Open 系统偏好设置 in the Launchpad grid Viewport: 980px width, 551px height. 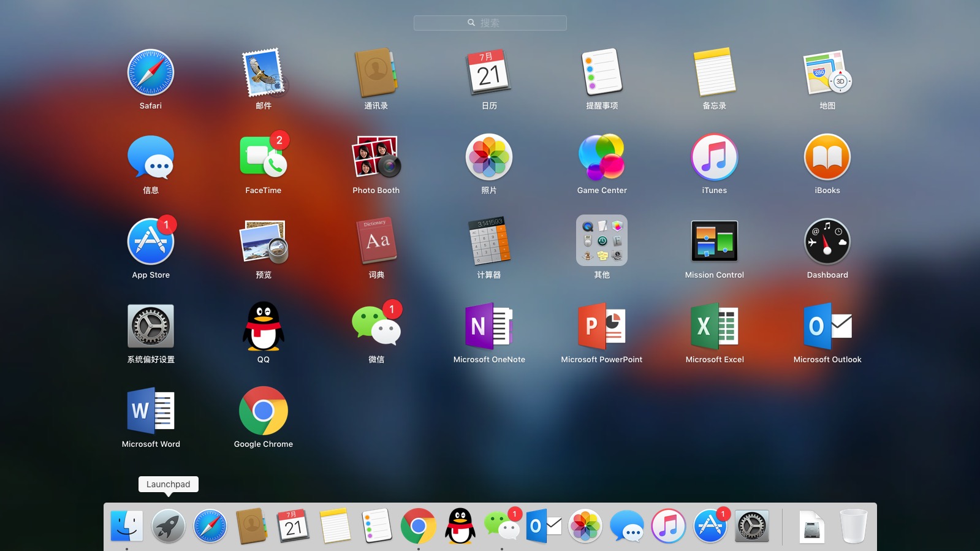151,326
